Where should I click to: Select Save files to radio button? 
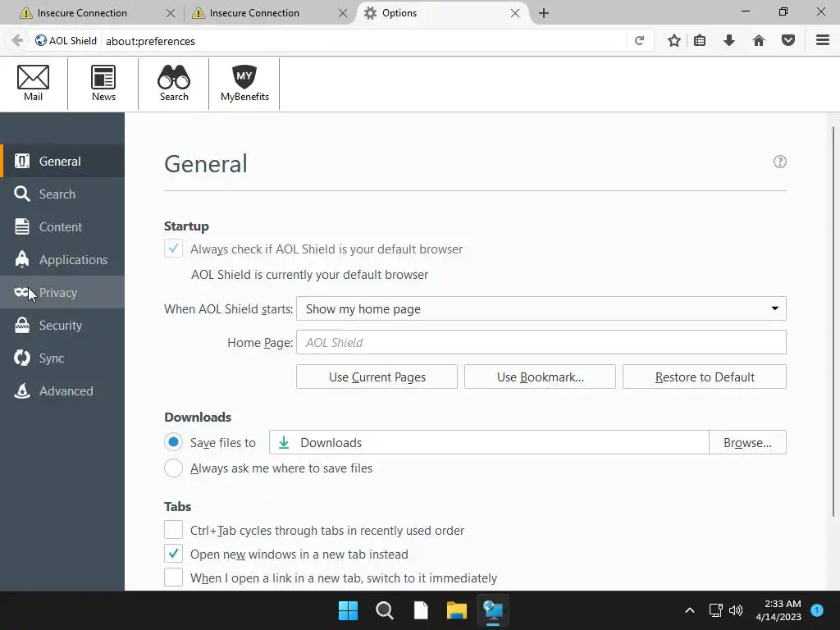(x=173, y=442)
